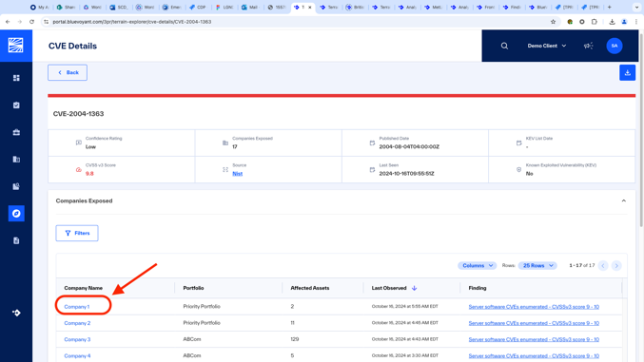Open the browser extensions puzzle icon
The height and width of the screenshot is (362, 644).
tap(595, 22)
